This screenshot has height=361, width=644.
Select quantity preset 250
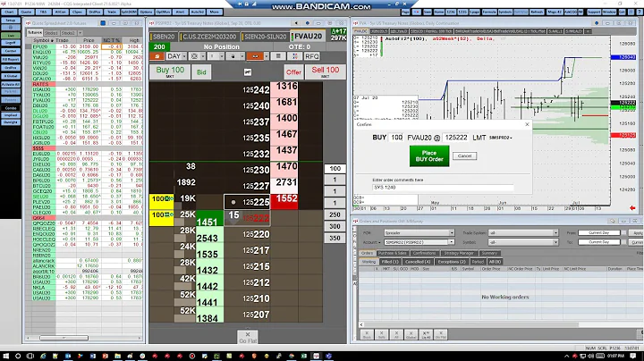(335, 214)
